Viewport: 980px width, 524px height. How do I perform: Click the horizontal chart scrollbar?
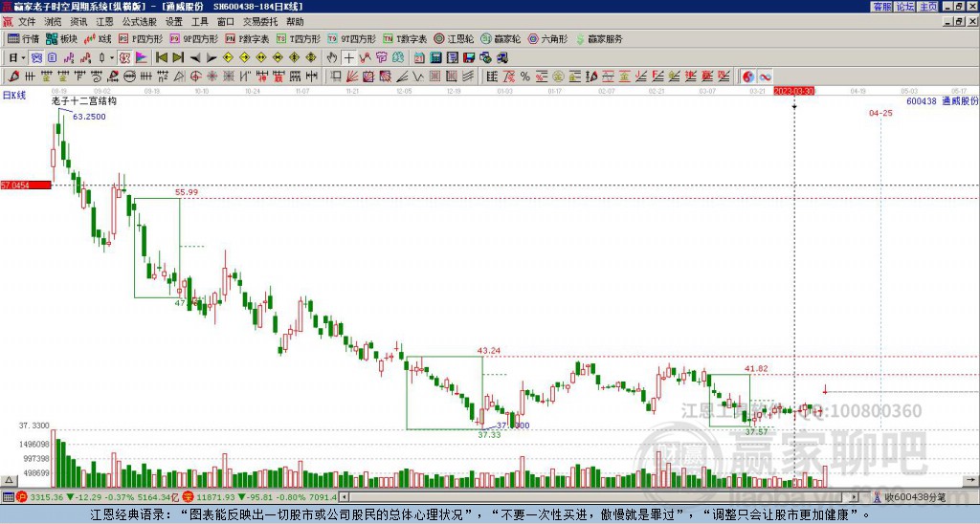click(599, 497)
